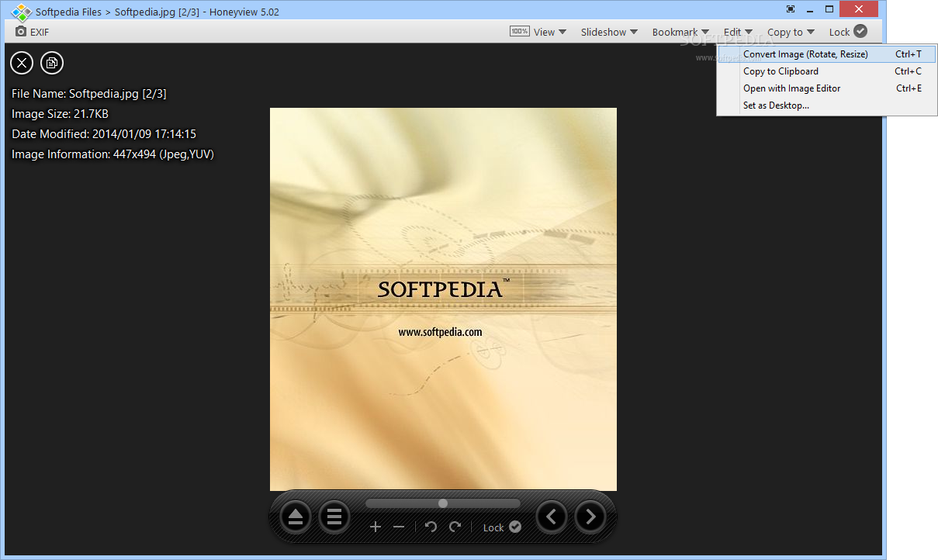Go to previous image arrow

pyautogui.click(x=552, y=517)
